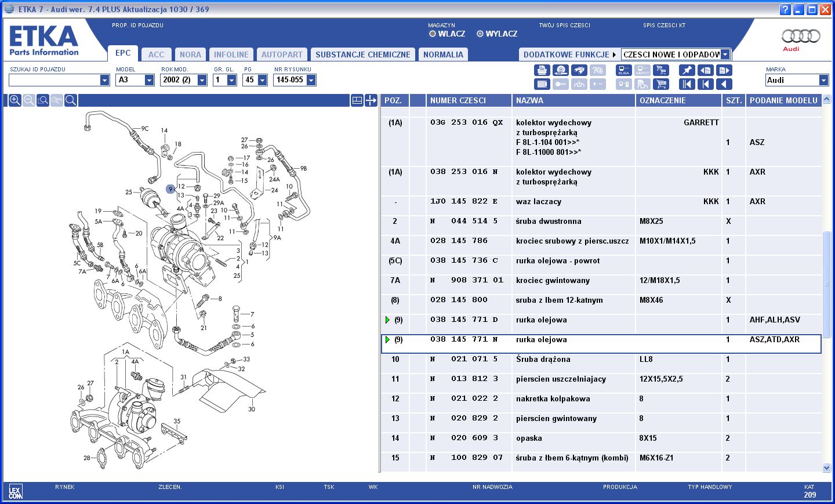The width and height of the screenshot is (835, 504).
Task: Click the panel resize arrows icon
Action: click(x=371, y=100)
